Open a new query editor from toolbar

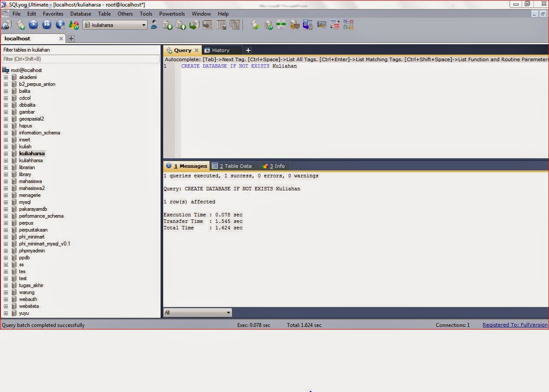20,25
